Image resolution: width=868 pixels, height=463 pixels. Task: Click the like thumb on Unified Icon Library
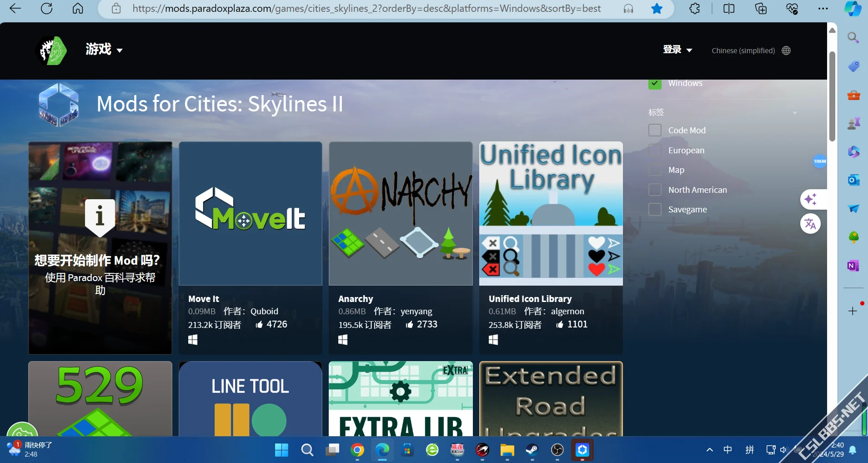(560, 324)
